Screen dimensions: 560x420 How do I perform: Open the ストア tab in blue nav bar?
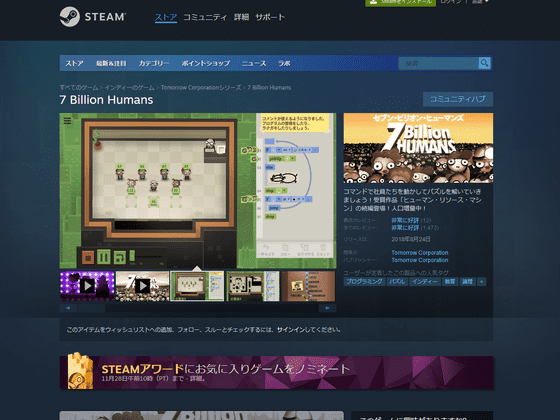point(74,63)
